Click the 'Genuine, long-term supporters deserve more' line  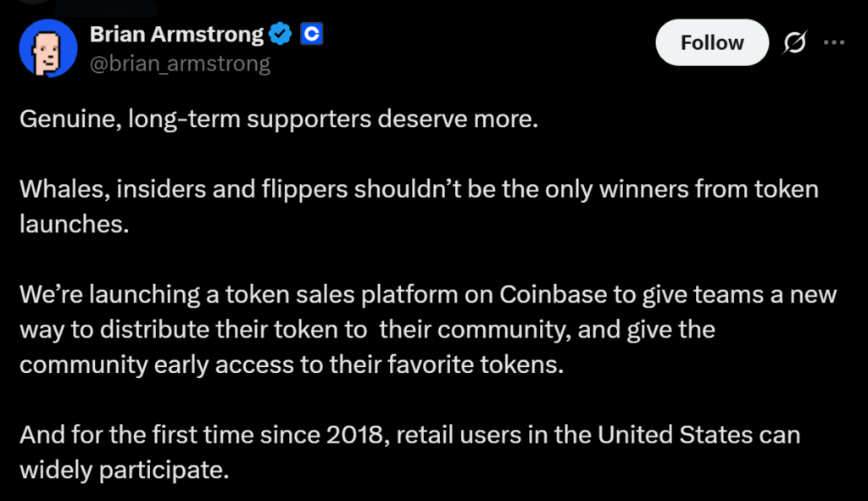pos(279,119)
